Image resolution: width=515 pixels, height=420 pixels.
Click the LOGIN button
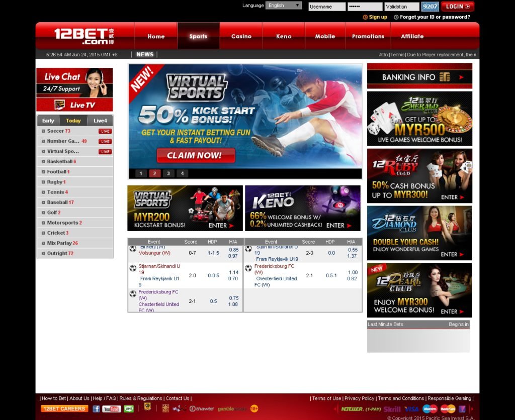coord(458,7)
